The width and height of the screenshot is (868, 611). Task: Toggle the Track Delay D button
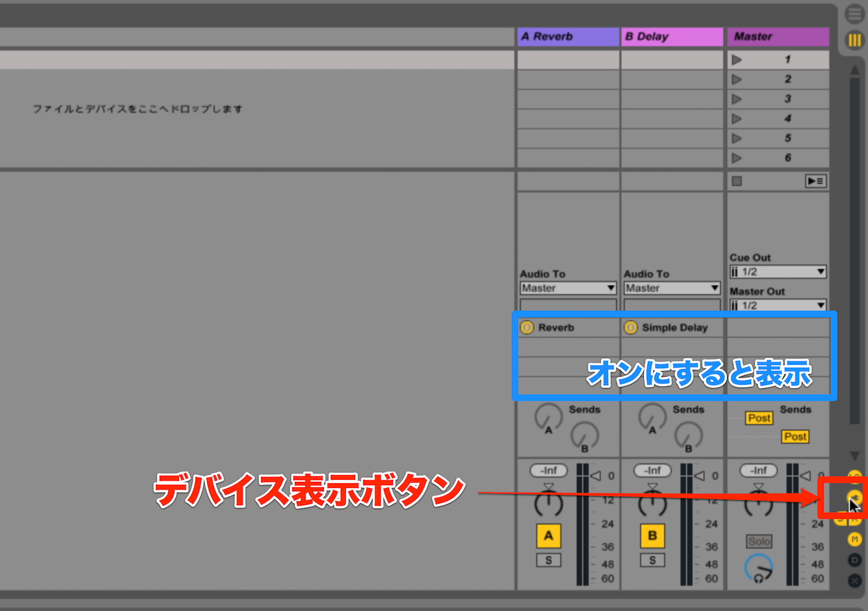(x=854, y=560)
